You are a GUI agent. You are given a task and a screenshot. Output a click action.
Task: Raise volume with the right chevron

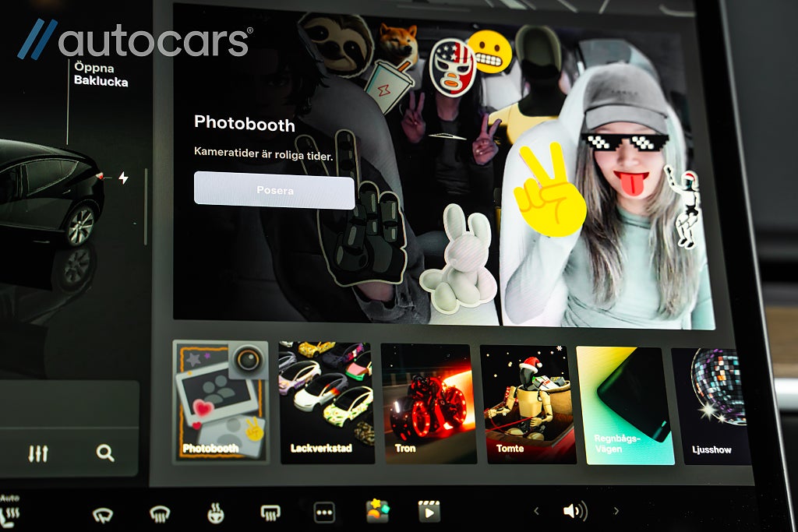616,511
